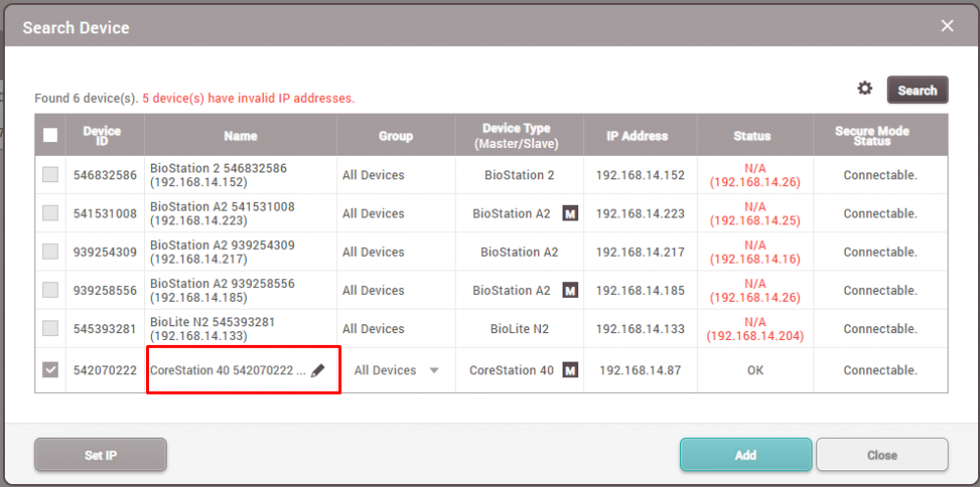Sort by the IP Address column header
Viewport: 980px width, 487px height.
639,136
